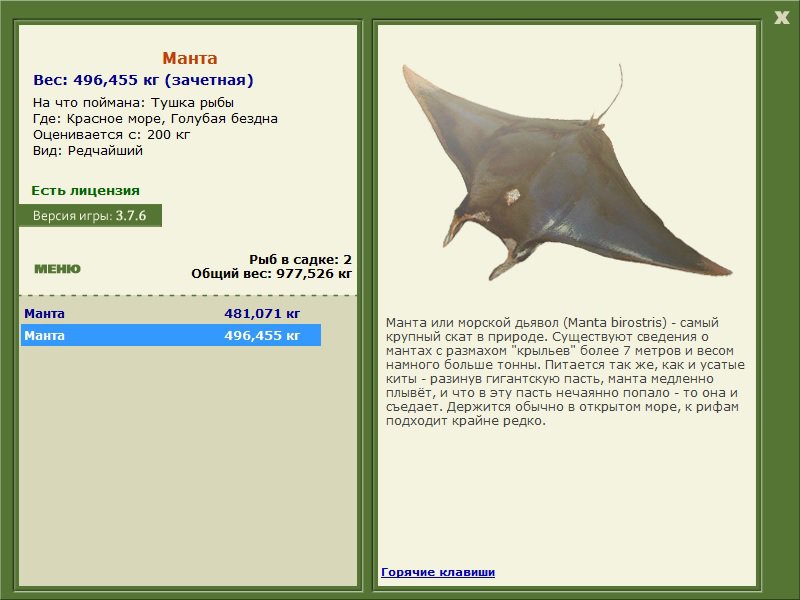Click the Общий вес: 977,526 кг total
This screenshot has width=800, height=600.
pyautogui.click(x=271, y=273)
